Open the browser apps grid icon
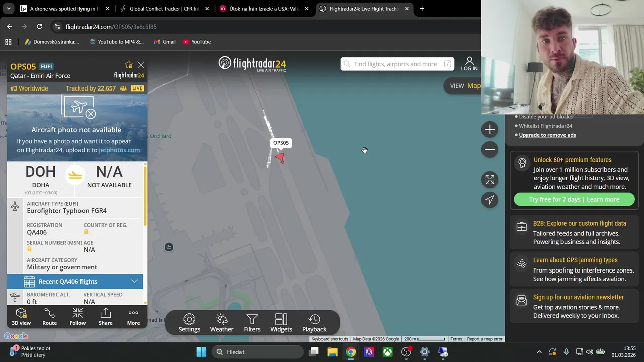 [8, 42]
